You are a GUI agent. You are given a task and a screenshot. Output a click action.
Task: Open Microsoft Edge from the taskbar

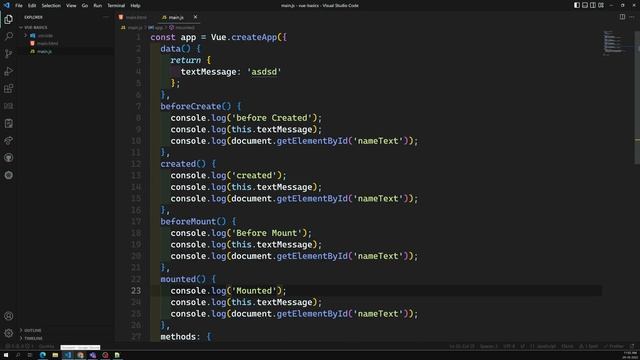pyautogui.click(x=42, y=355)
